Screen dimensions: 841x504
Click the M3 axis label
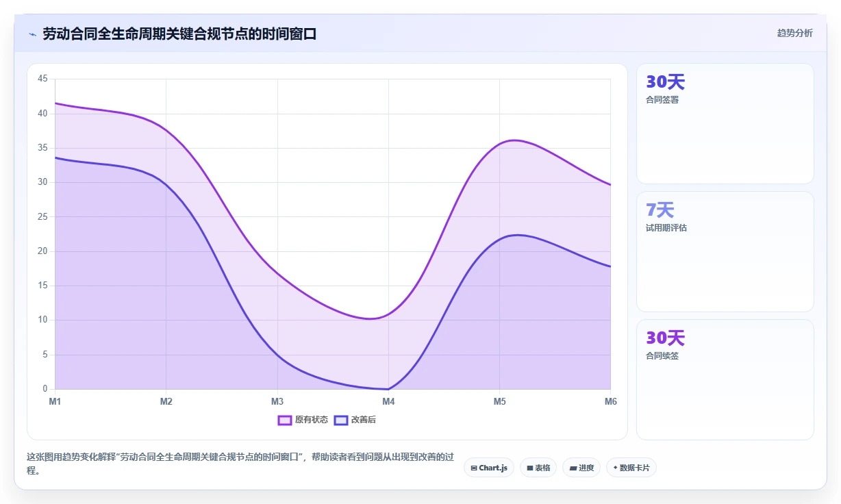coord(277,402)
